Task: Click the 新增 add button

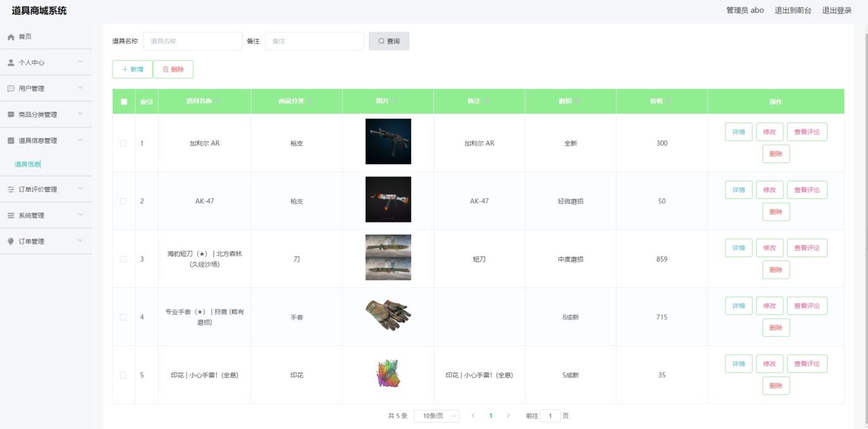Action: [x=133, y=69]
